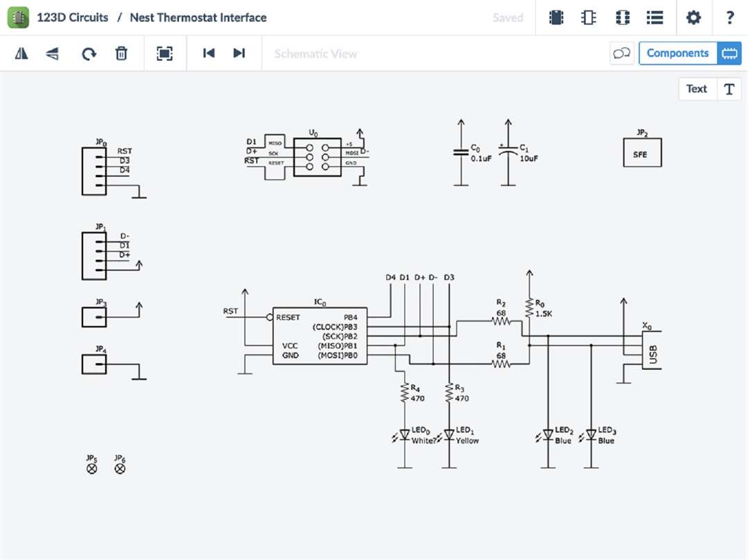Click the Nest Thermostat Interface project title
Image resolution: width=748 pixels, height=560 pixels.
(x=198, y=18)
